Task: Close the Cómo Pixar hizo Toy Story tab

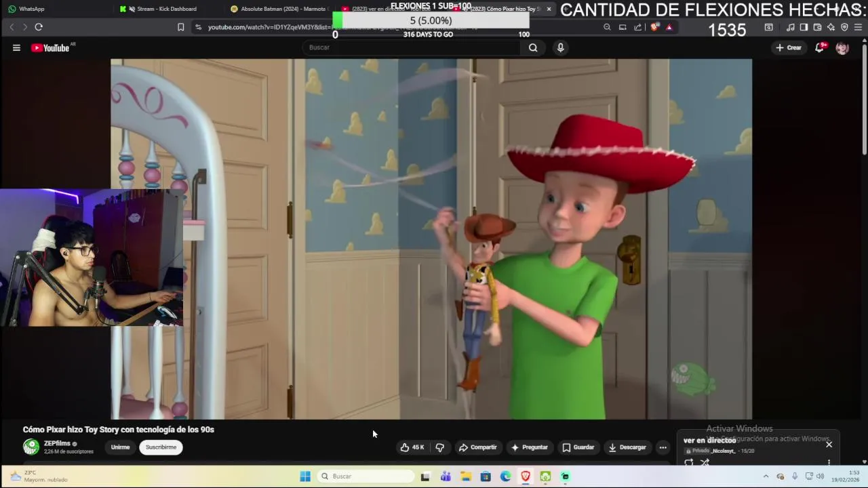Action: pyautogui.click(x=549, y=9)
